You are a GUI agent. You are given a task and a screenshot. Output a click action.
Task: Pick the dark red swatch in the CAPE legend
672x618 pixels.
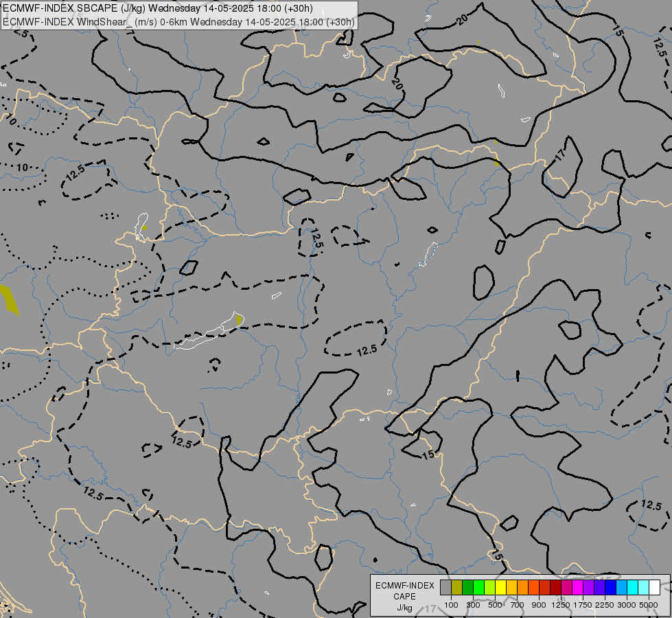tap(555, 587)
